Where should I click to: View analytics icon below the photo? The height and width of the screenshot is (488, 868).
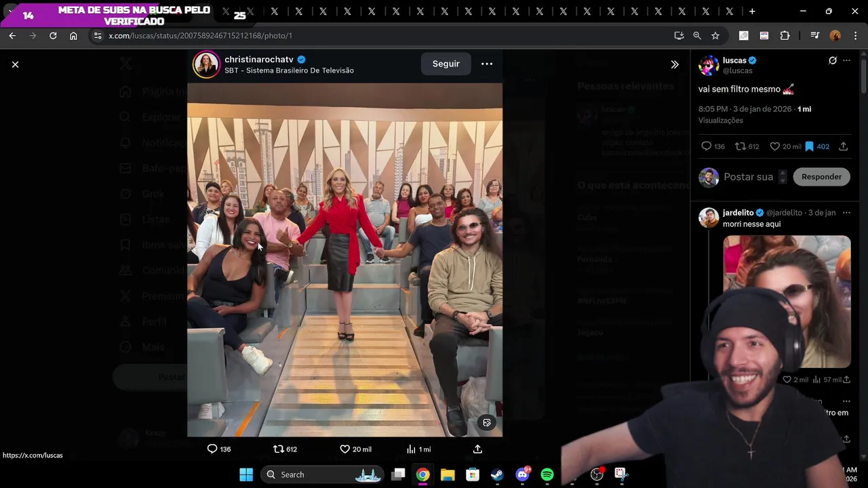(411, 449)
